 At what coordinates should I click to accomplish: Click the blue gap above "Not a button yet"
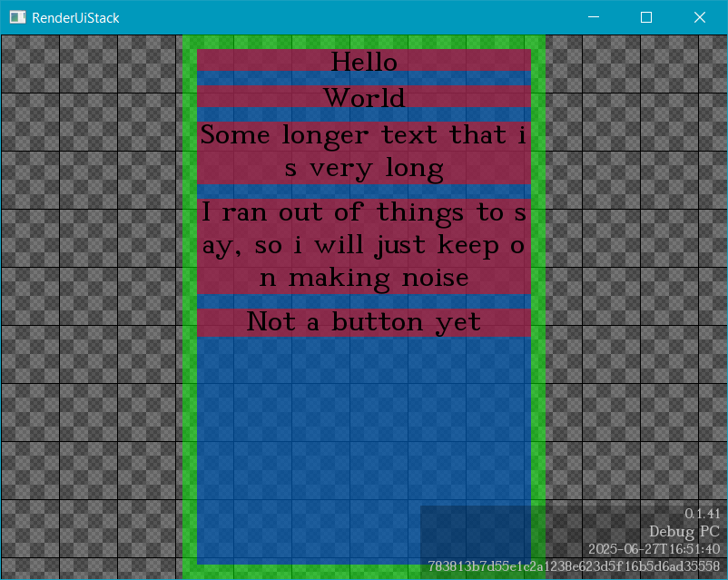tap(364, 301)
